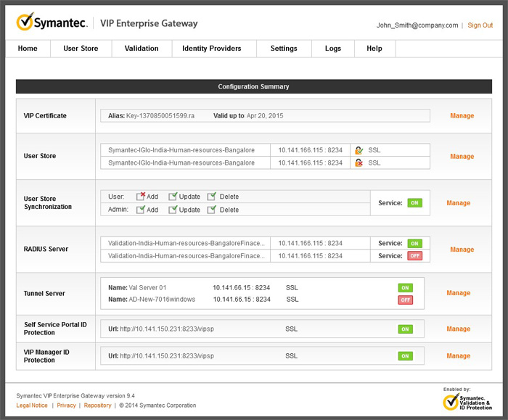Toggle VIP Manager ID Protection ON switch
The width and height of the screenshot is (508, 420).
tap(405, 356)
